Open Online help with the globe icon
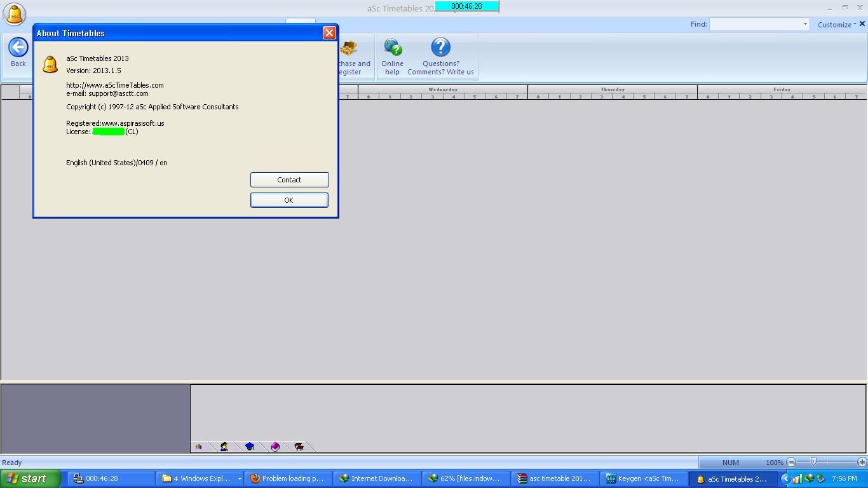 392,57
